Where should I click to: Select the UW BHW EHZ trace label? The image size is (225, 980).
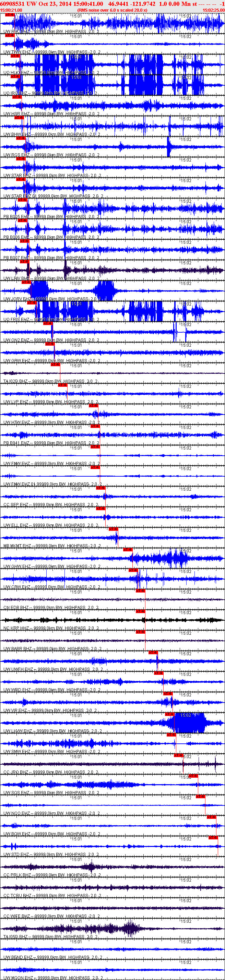52,134
